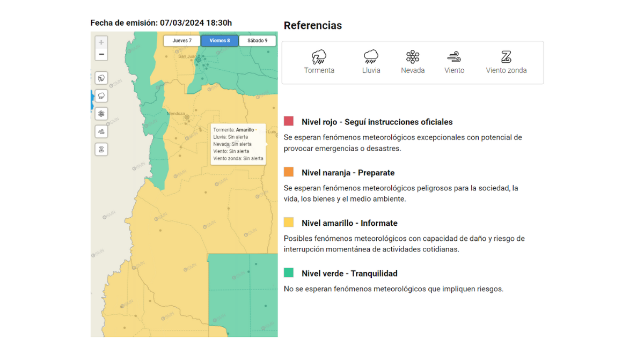Click the red Nivel rojo color swatch
Image resolution: width=644 pixels, height=362 pixels.
pos(288,121)
